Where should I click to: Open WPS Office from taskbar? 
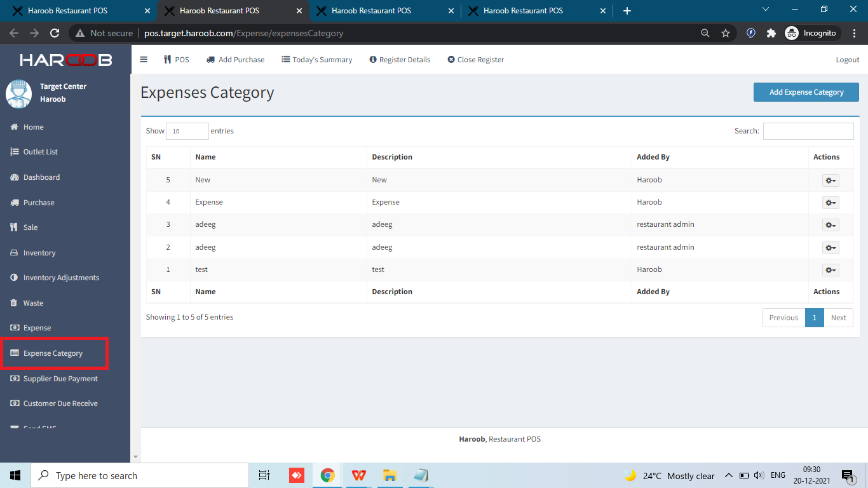tap(359, 475)
